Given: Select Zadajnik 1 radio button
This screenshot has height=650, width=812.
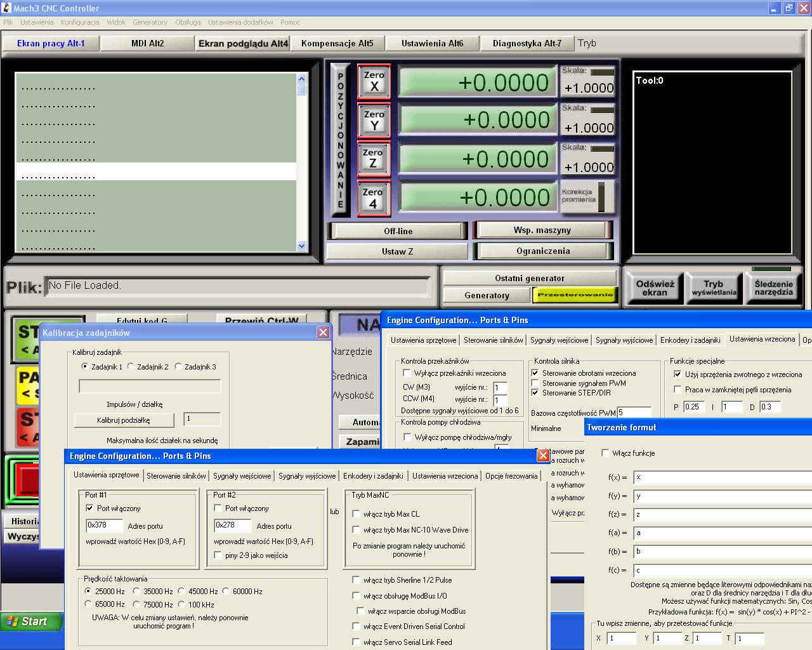Looking at the screenshot, I should pos(85,366).
